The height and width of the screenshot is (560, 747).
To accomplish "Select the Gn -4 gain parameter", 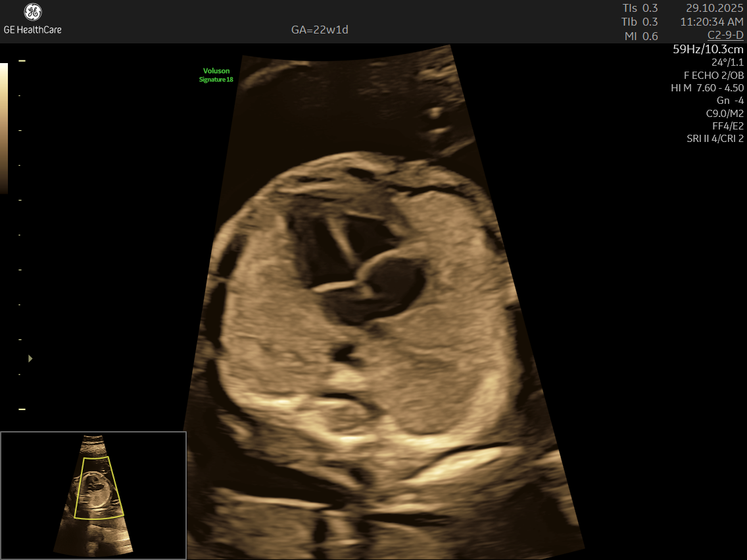I will (730, 101).
